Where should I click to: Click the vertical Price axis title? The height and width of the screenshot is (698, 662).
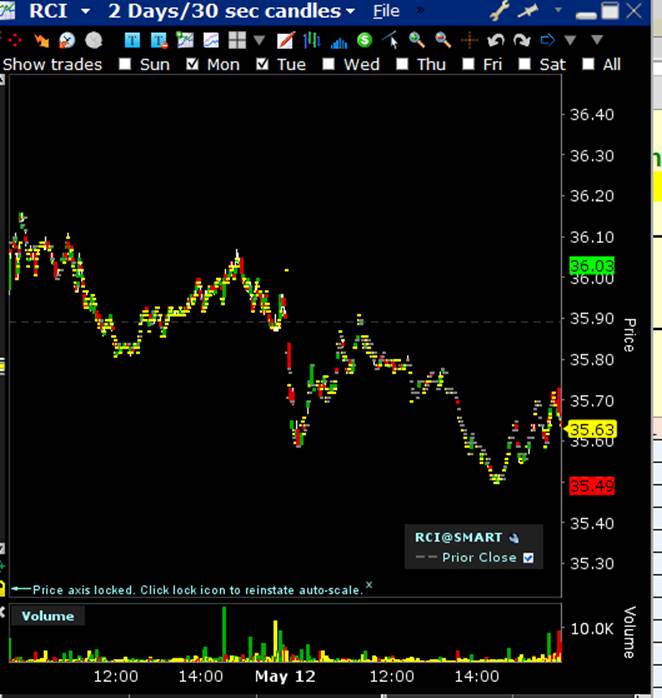[629, 335]
